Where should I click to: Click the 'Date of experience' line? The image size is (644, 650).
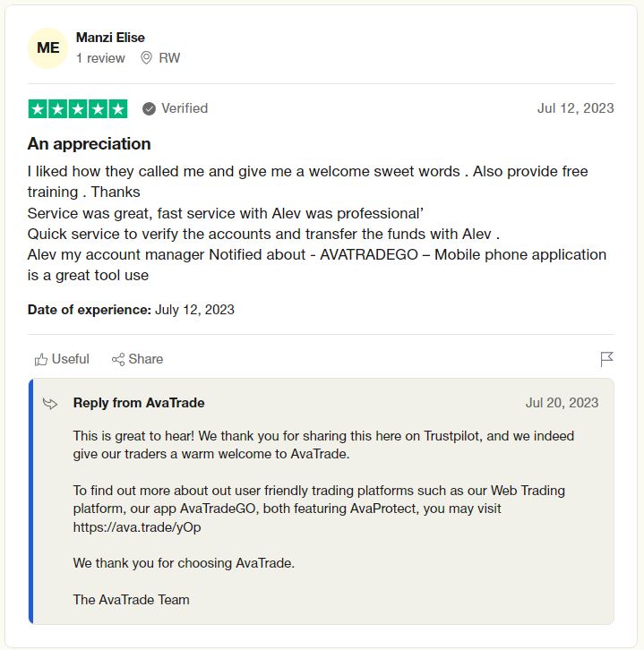coord(131,310)
